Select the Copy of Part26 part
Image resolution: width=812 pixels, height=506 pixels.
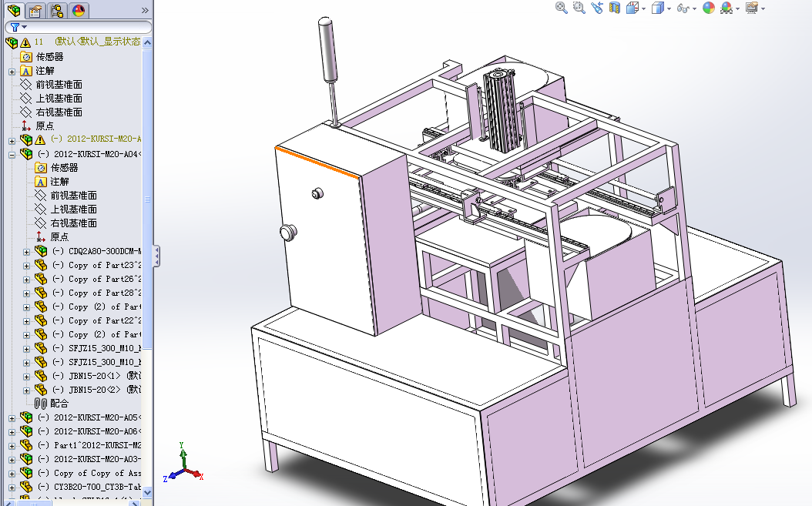tap(96, 279)
